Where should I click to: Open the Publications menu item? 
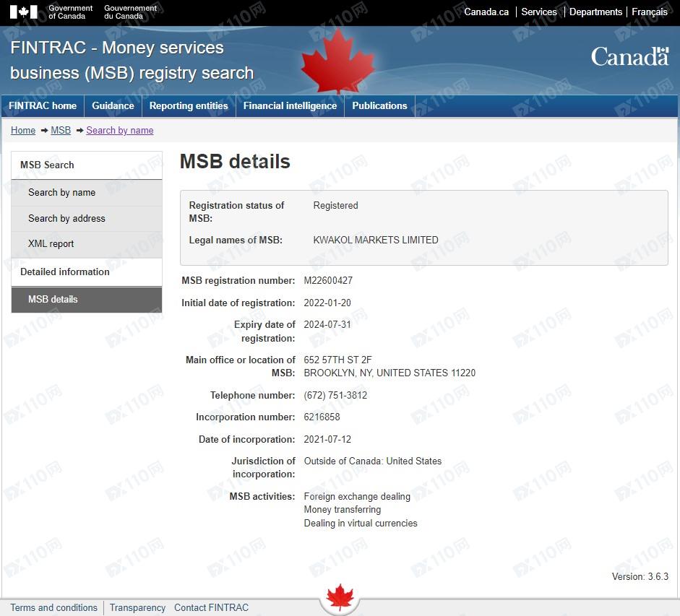379,105
